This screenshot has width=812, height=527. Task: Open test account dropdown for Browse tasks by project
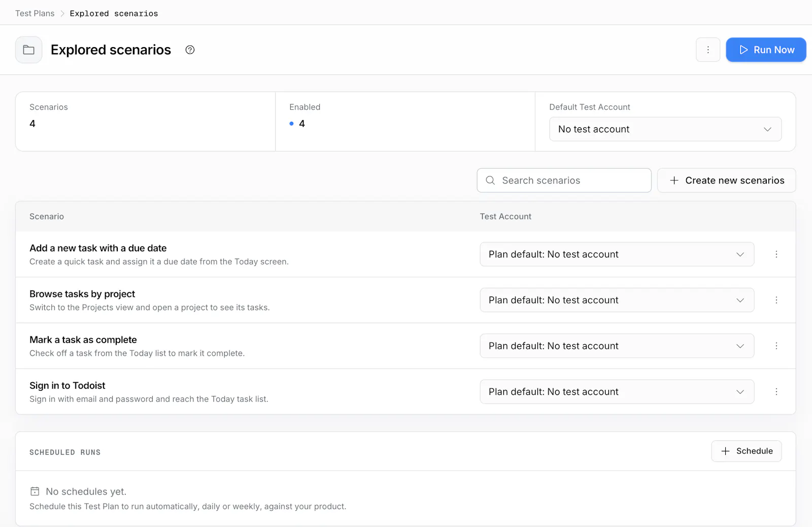(617, 300)
